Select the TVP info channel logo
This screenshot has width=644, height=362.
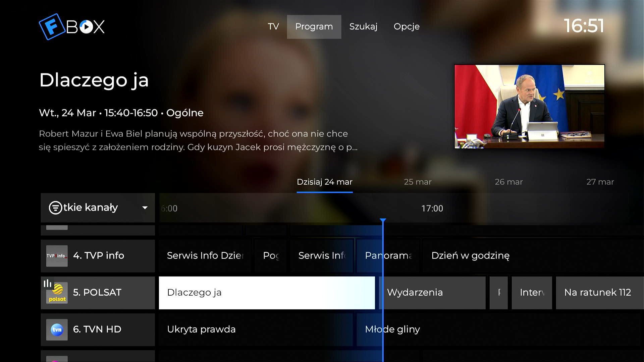coord(57,256)
